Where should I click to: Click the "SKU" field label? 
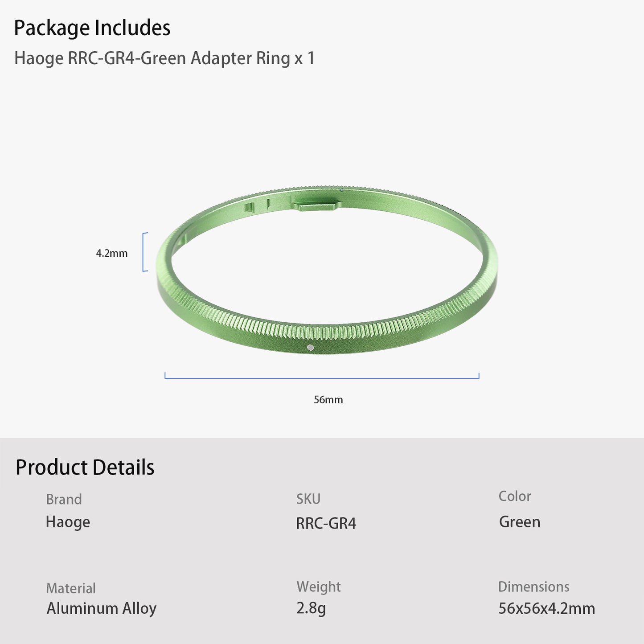tap(308, 499)
